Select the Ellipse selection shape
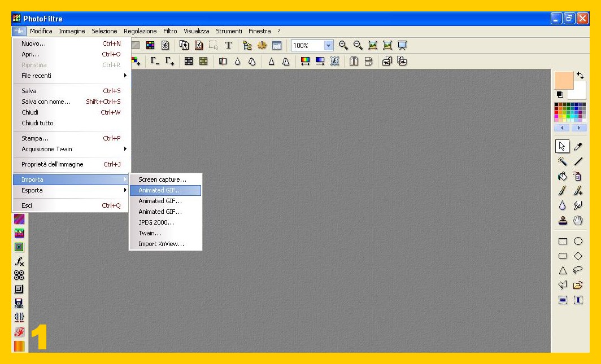Screen dimensions: 601x364 pyautogui.click(x=578, y=241)
